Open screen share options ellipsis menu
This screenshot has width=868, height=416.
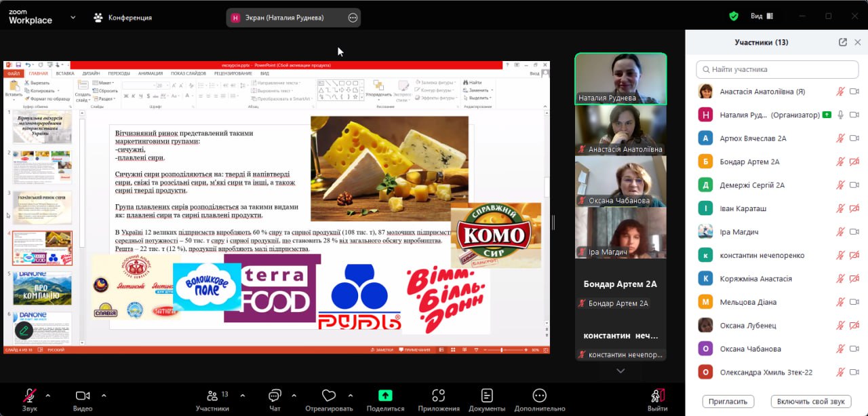click(x=353, y=18)
